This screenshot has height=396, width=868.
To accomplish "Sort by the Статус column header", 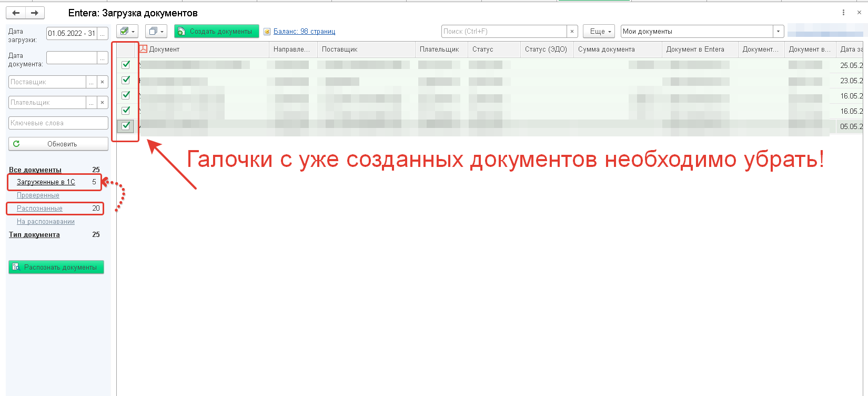I will (x=494, y=49).
